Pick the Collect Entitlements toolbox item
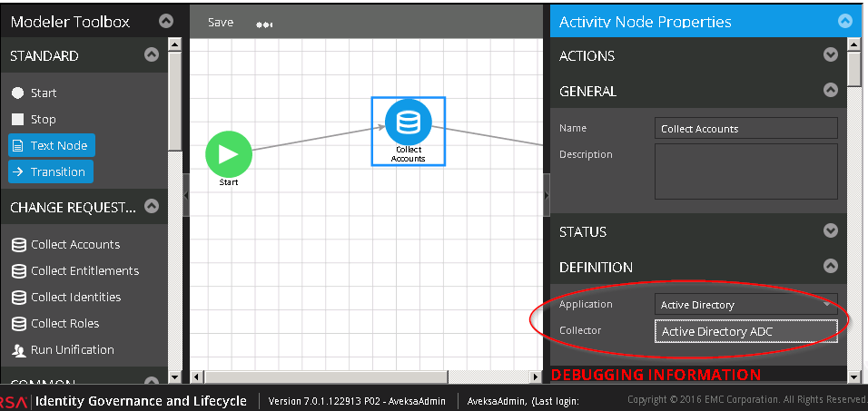This screenshot has width=868, height=411. pyautogui.click(x=75, y=270)
